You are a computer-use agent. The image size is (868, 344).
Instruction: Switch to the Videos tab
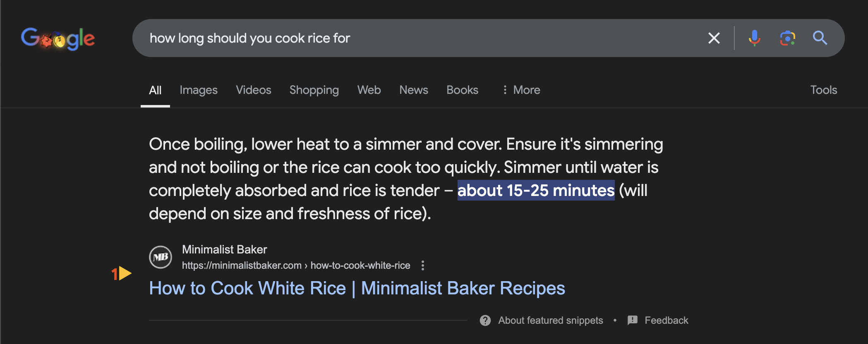pos(253,90)
